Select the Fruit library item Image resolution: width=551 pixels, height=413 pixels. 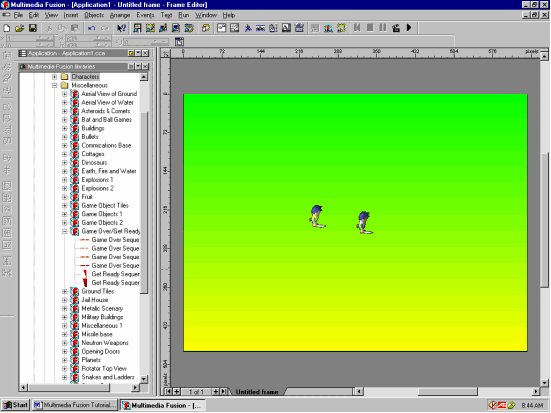click(87, 197)
